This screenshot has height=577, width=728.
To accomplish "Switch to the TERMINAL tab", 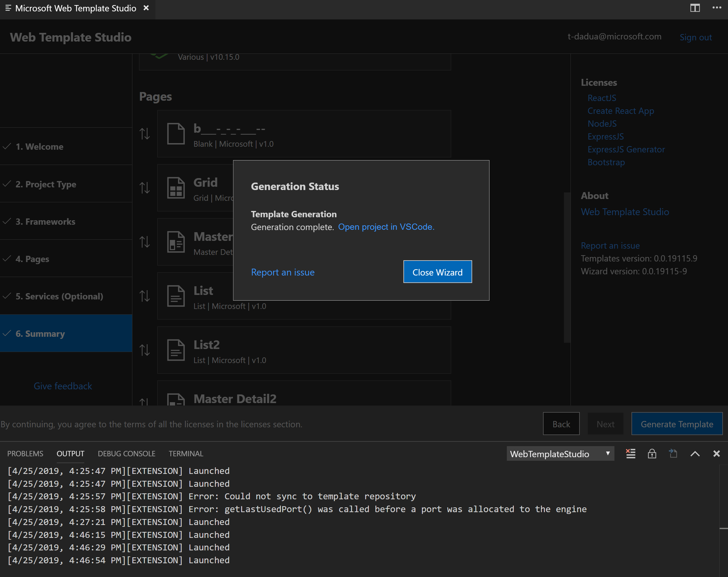I will coord(186,453).
